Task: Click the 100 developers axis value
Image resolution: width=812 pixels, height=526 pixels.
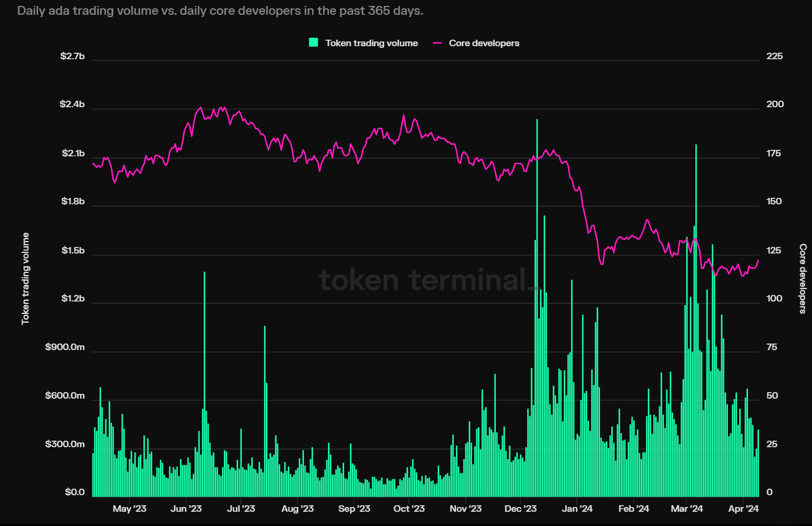Action: [x=774, y=299]
